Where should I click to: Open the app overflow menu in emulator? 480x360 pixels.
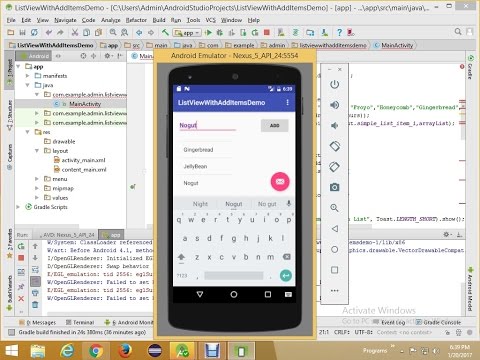tap(287, 102)
